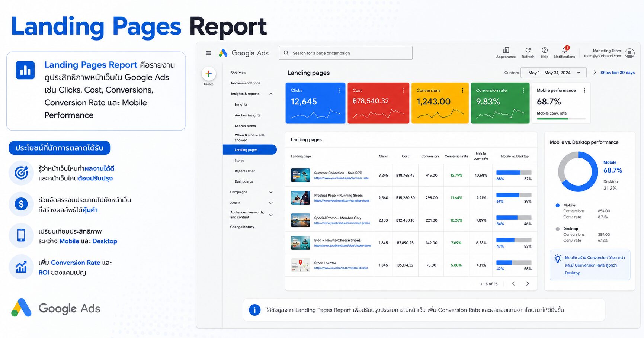Click the target goal icon
This screenshot has height=338, width=644.
click(21, 173)
